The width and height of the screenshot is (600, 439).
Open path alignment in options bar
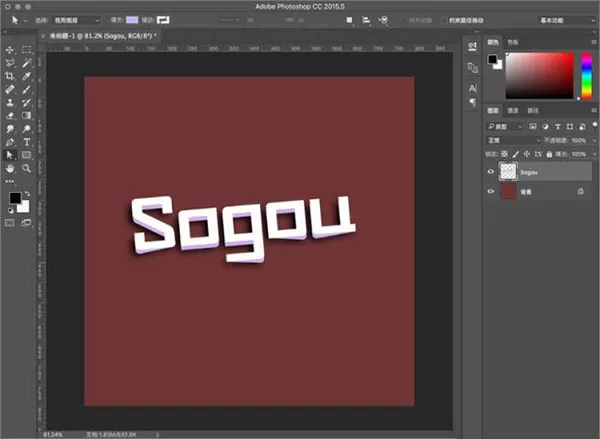(366, 20)
